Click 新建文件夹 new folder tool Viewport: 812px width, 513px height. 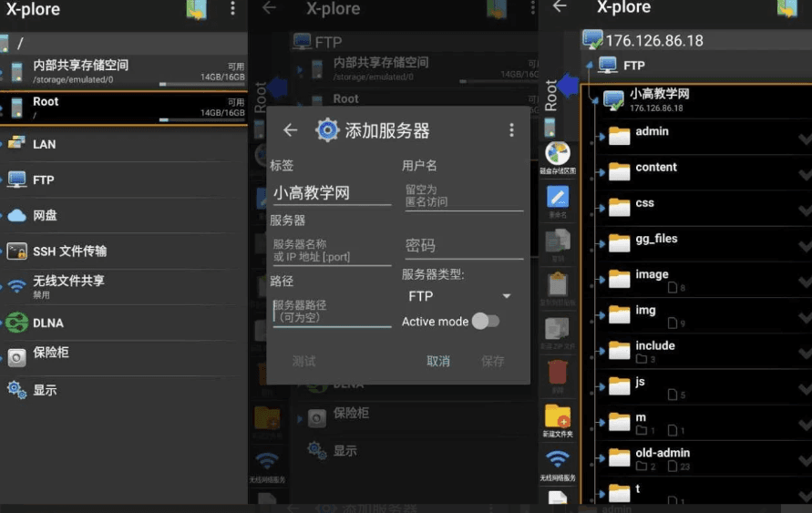[x=558, y=420]
